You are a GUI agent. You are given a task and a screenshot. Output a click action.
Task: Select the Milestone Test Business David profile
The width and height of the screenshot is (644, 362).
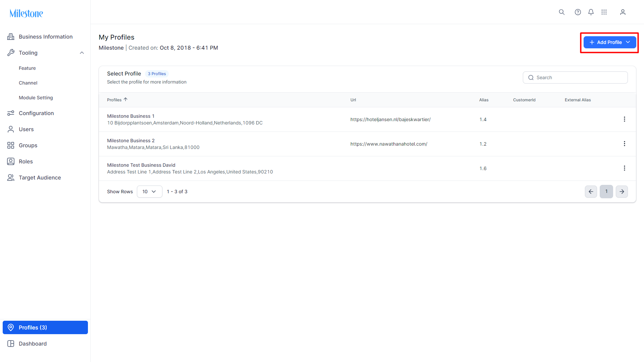pyautogui.click(x=141, y=165)
